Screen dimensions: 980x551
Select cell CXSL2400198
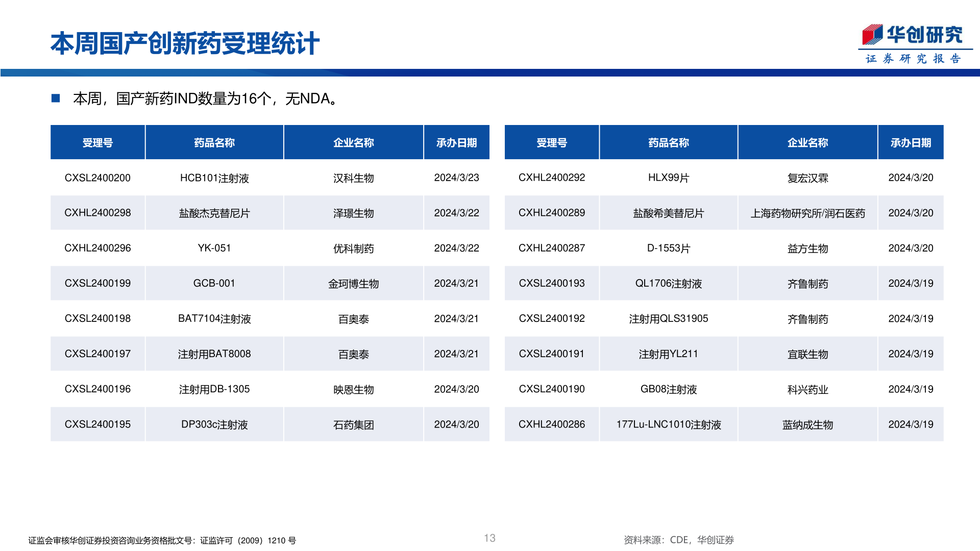[x=97, y=318]
